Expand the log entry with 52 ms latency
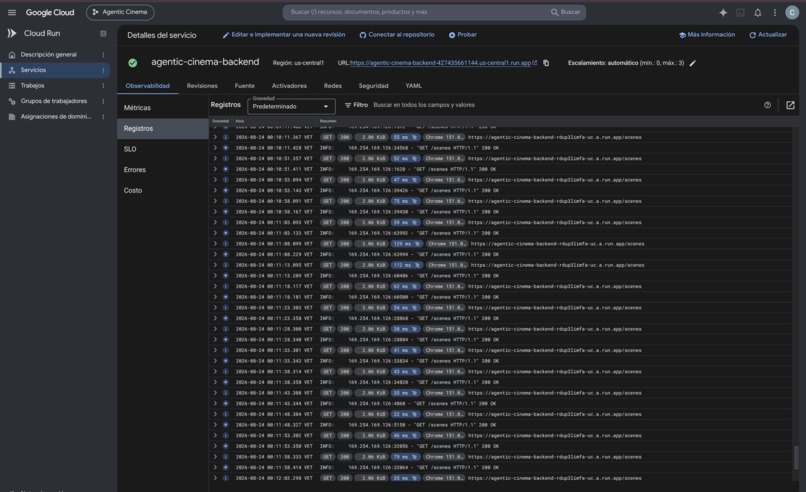The height and width of the screenshot is (492, 806). [215, 158]
